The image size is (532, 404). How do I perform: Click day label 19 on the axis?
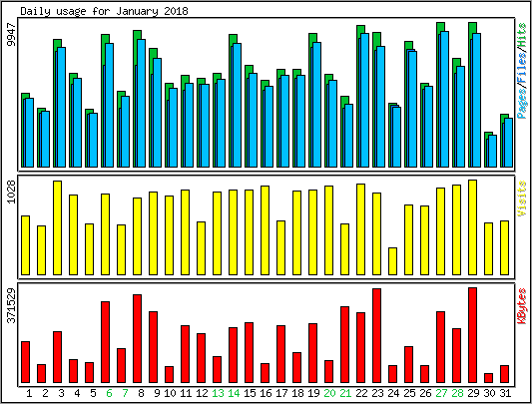coord(313,393)
